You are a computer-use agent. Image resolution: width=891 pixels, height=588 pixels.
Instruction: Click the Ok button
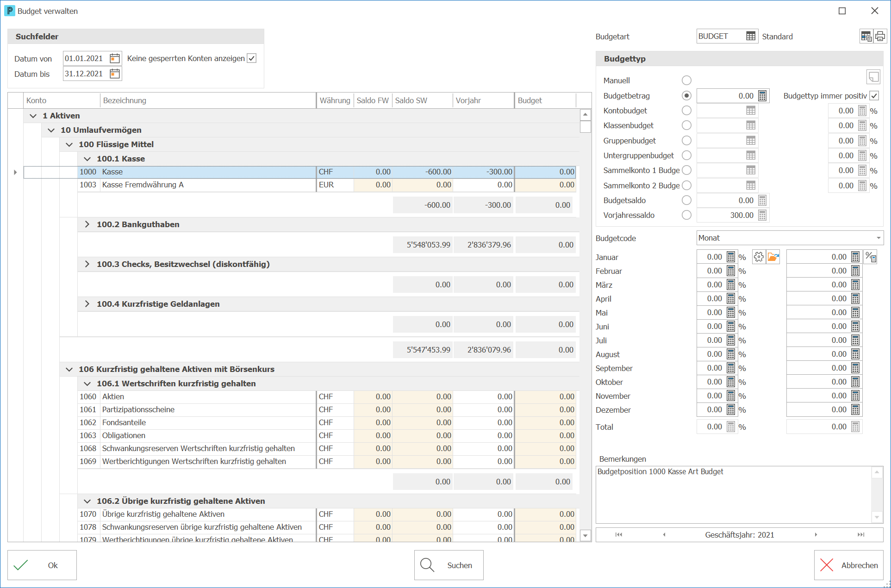[42, 565]
